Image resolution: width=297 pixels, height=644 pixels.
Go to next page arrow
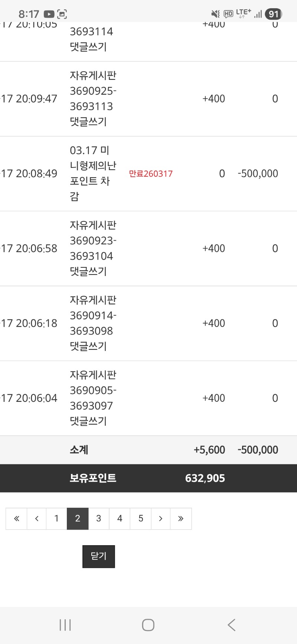160,518
